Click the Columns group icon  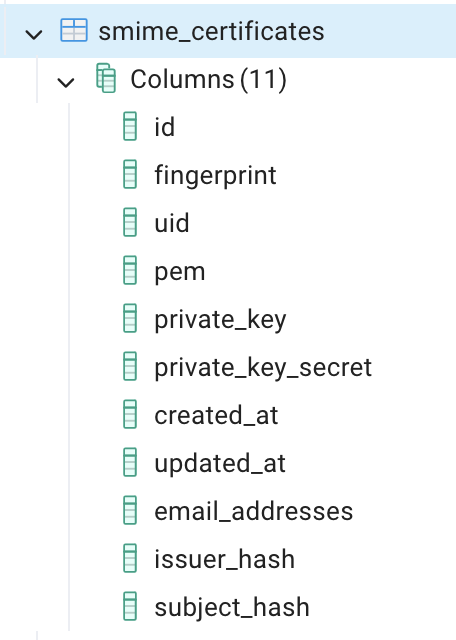[106, 78]
